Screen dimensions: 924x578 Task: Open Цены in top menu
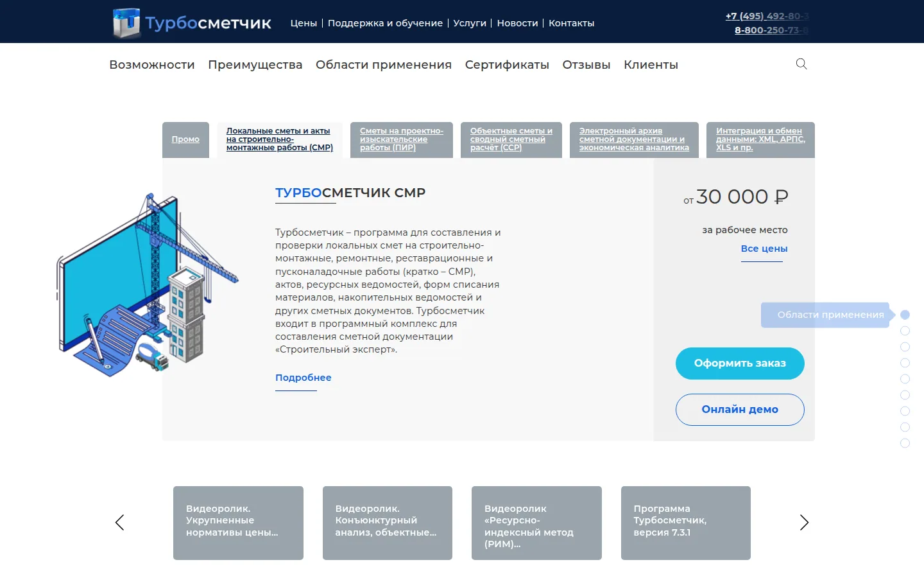pyautogui.click(x=304, y=23)
